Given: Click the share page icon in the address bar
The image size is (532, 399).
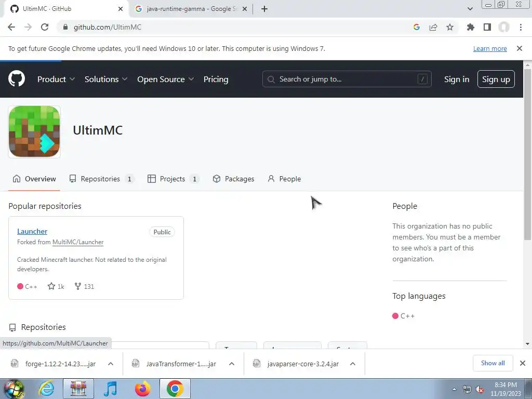Looking at the screenshot, I should (x=433, y=27).
